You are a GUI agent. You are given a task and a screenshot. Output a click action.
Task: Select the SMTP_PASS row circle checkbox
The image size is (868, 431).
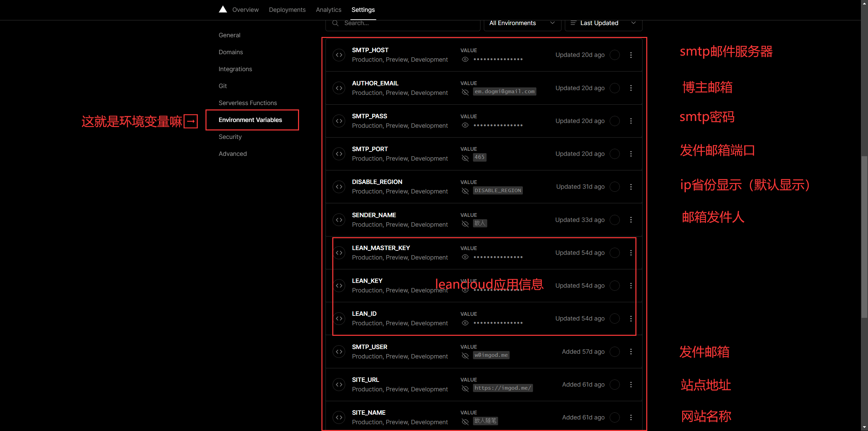coord(614,121)
